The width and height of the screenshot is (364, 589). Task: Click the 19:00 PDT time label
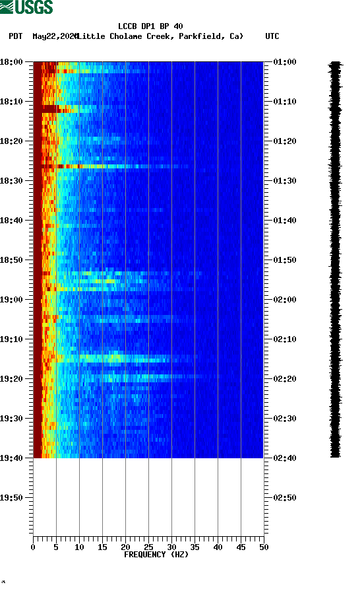[11, 299]
